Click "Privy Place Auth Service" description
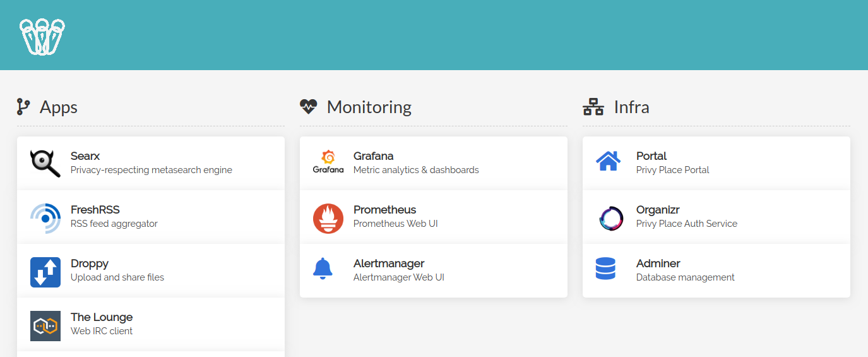This screenshot has width=868, height=357. pos(687,224)
